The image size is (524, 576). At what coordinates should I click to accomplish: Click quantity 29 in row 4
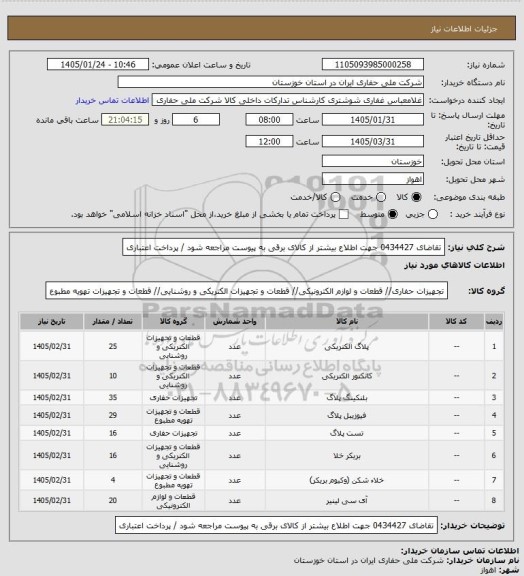(112, 415)
